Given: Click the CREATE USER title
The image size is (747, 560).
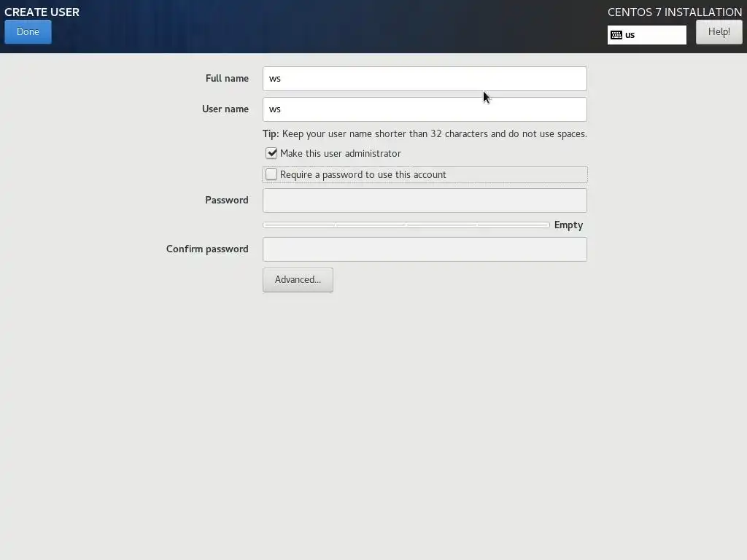Looking at the screenshot, I should [x=42, y=12].
